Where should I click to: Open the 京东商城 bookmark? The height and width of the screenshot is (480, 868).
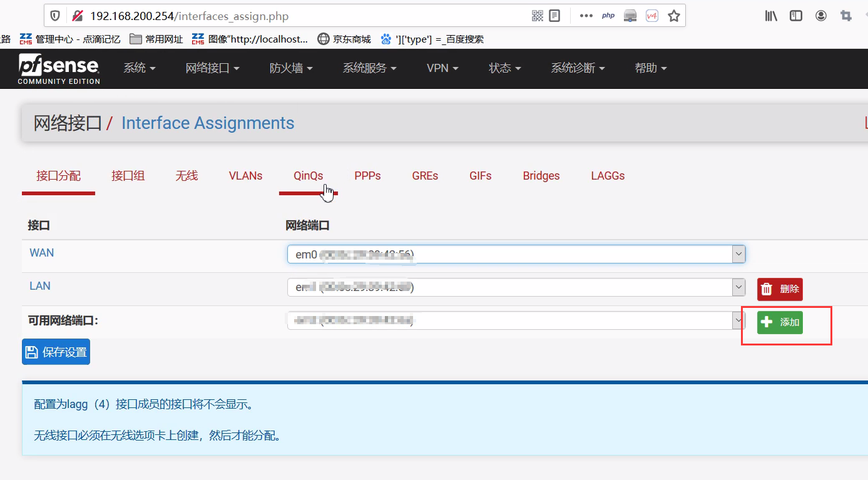344,39
